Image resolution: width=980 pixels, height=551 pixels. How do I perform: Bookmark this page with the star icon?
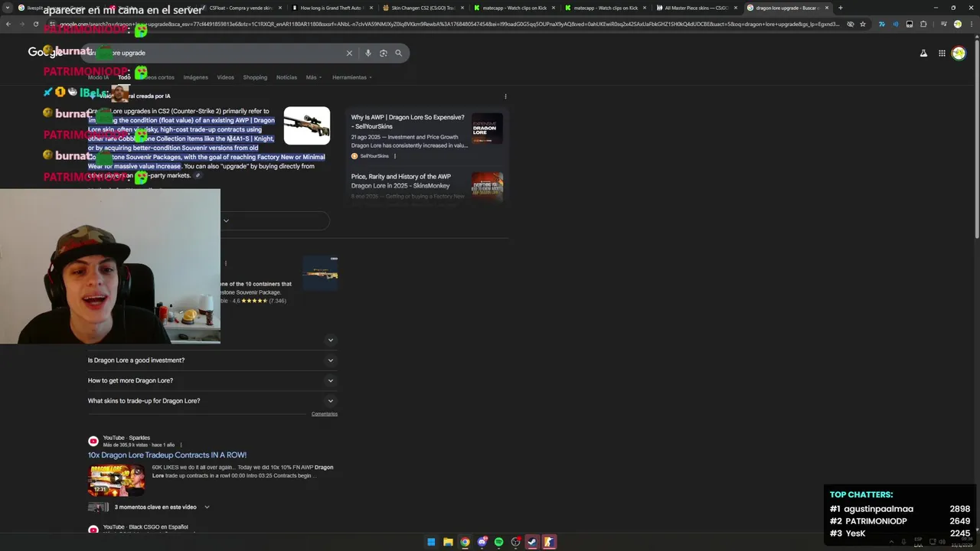click(863, 24)
